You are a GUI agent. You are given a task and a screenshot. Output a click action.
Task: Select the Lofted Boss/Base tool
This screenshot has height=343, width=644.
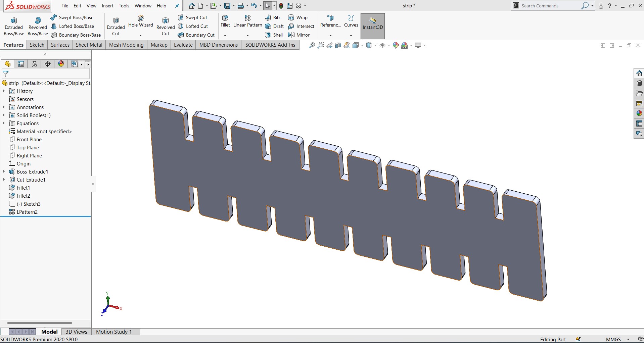tap(73, 26)
